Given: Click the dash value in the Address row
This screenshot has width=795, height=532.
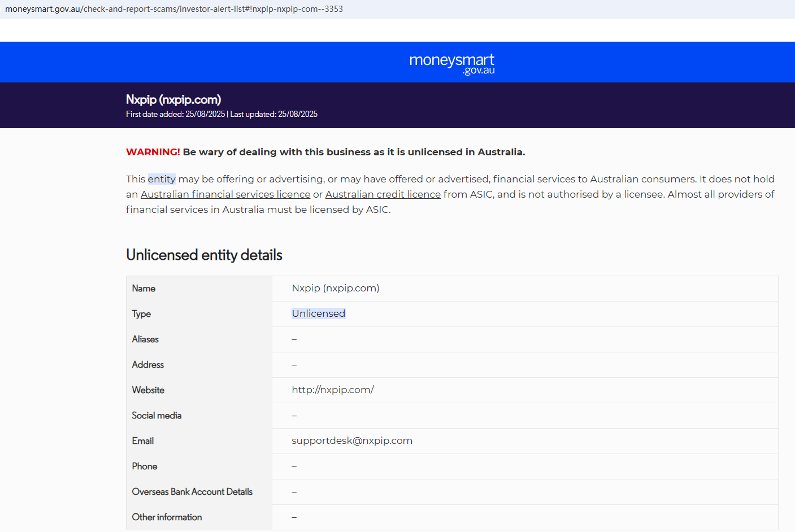Looking at the screenshot, I should [x=294, y=365].
